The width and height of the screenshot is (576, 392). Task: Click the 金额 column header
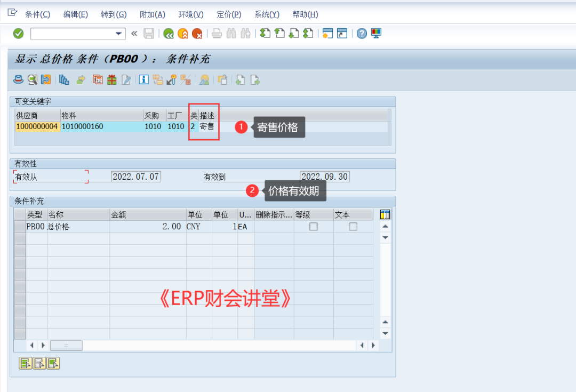[147, 215]
